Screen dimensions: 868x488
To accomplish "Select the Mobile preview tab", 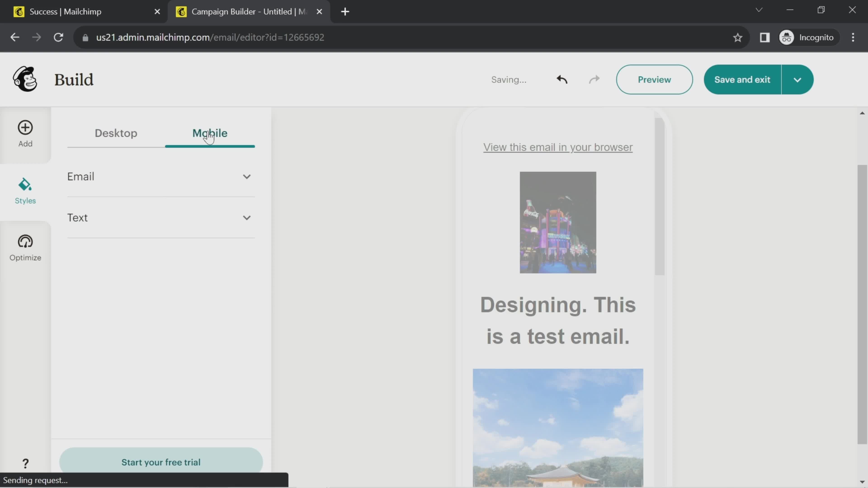I will pos(210,133).
